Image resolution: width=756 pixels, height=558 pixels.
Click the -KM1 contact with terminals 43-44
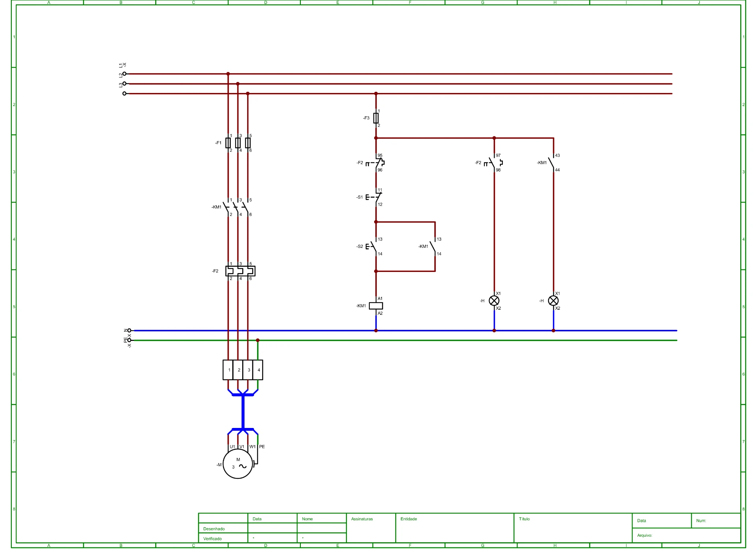coord(551,163)
